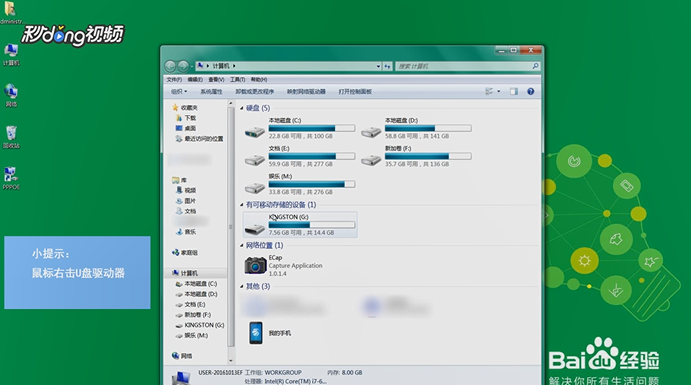Select KINGSTON (G:) in the navigation tree
The image size is (691, 385).
200,325
